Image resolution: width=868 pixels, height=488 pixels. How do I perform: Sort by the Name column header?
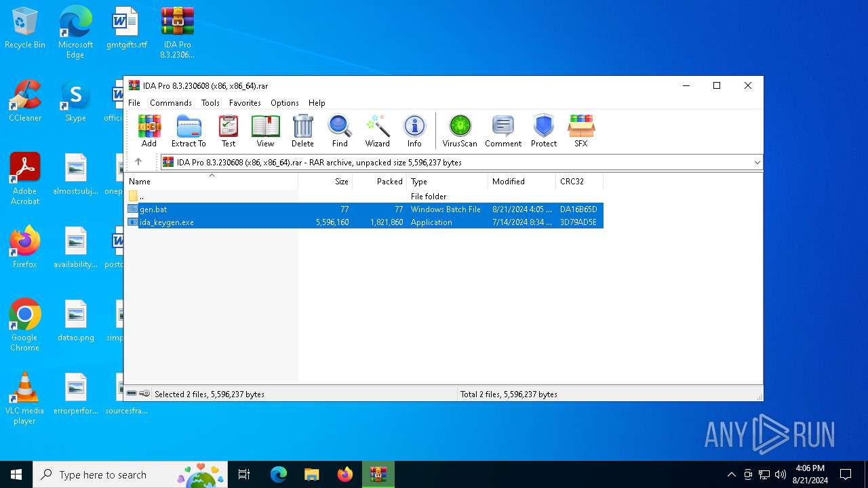point(212,182)
